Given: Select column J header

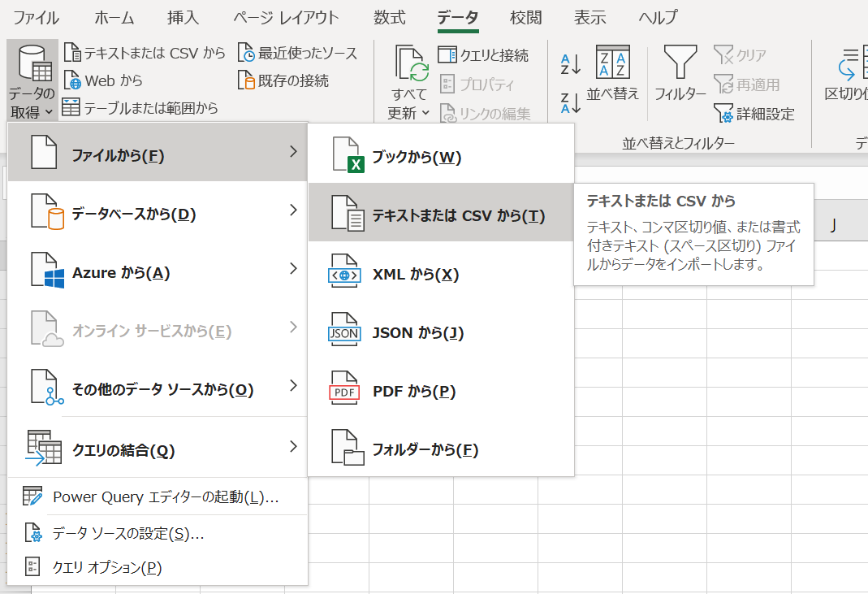Looking at the screenshot, I should point(833,225).
